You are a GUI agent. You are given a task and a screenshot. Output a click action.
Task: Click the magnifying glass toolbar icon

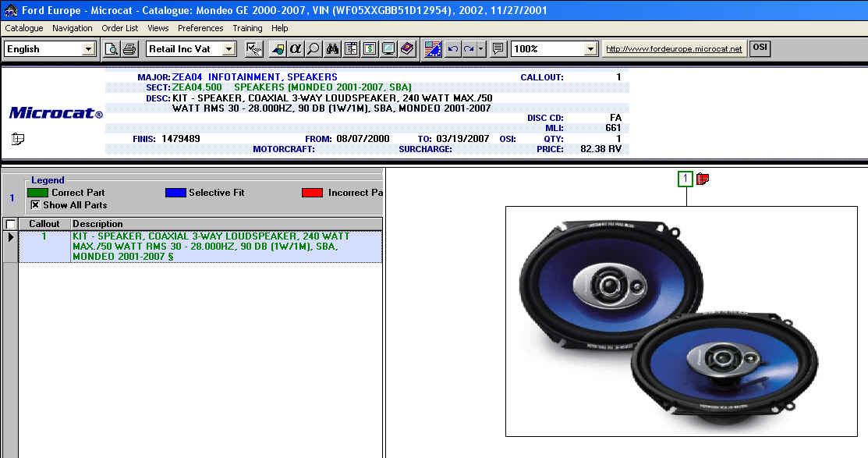pyautogui.click(x=314, y=49)
